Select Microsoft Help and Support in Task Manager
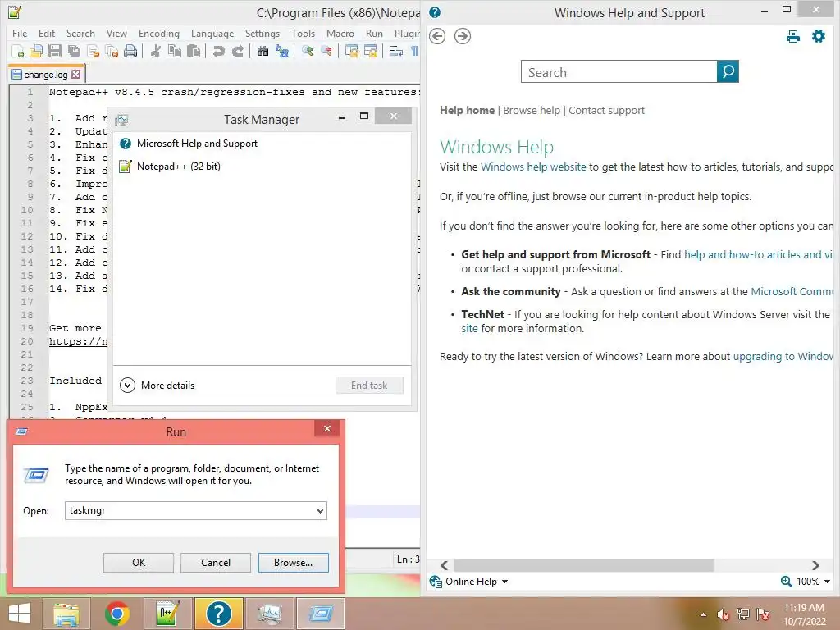This screenshot has width=840, height=630. (x=262, y=144)
